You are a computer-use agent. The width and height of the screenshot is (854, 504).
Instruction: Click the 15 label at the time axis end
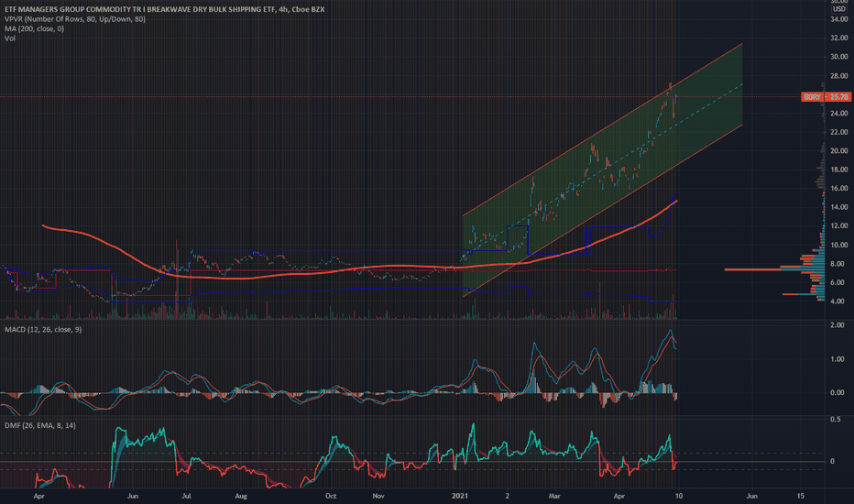(801, 497)
